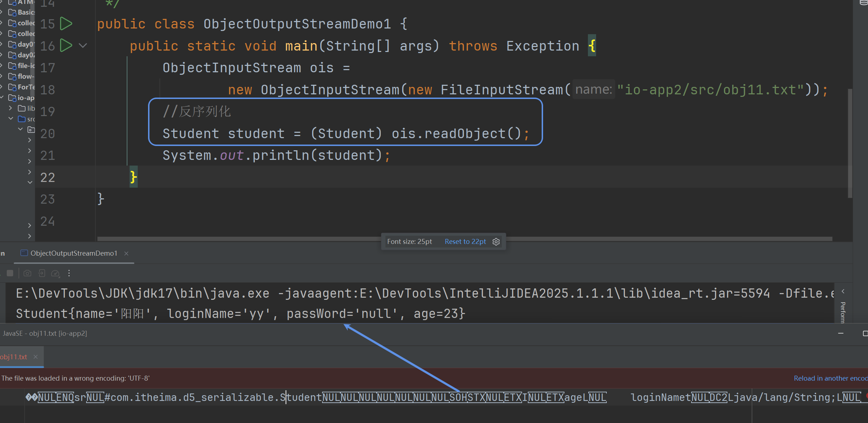
Task: Click the attach debugger arrow icon
Action: 42,273
